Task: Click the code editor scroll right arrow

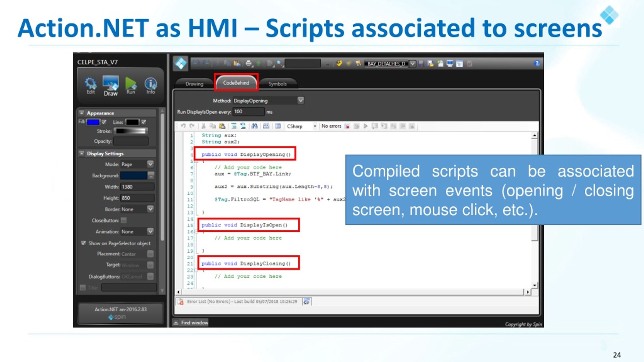Action: (528, 292)
